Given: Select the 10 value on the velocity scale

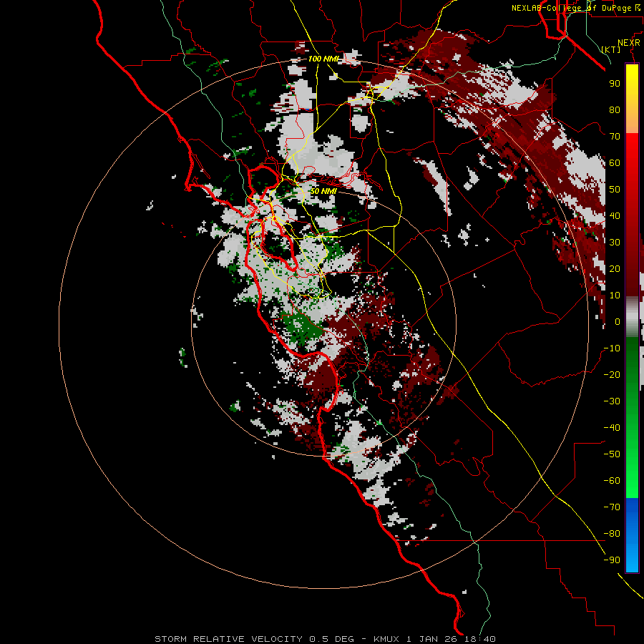Looking at the screenshot, I should click(615, 296).
